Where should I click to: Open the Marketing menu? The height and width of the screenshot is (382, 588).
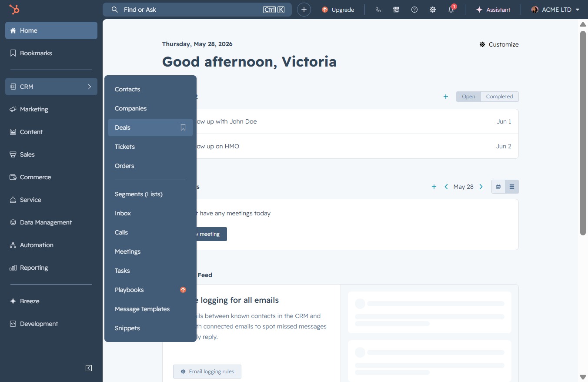pyautogui.click(x=51, y=109)
